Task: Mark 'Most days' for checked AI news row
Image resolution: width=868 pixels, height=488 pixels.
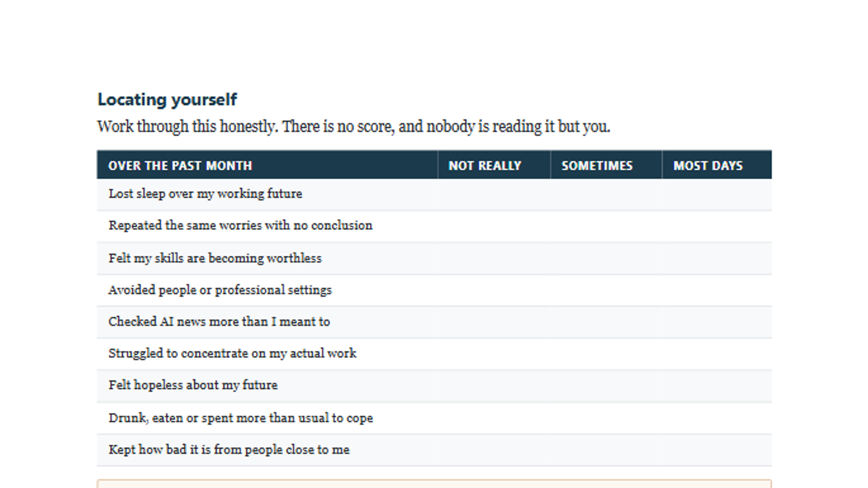Action: (717, 322)
